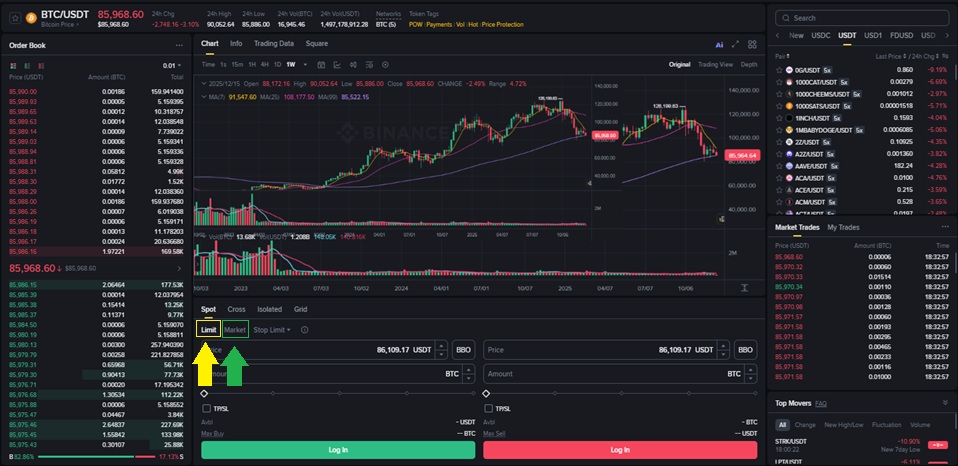Show sell orders only view
This screenshot has height=466, width=958.
[41, 65]
